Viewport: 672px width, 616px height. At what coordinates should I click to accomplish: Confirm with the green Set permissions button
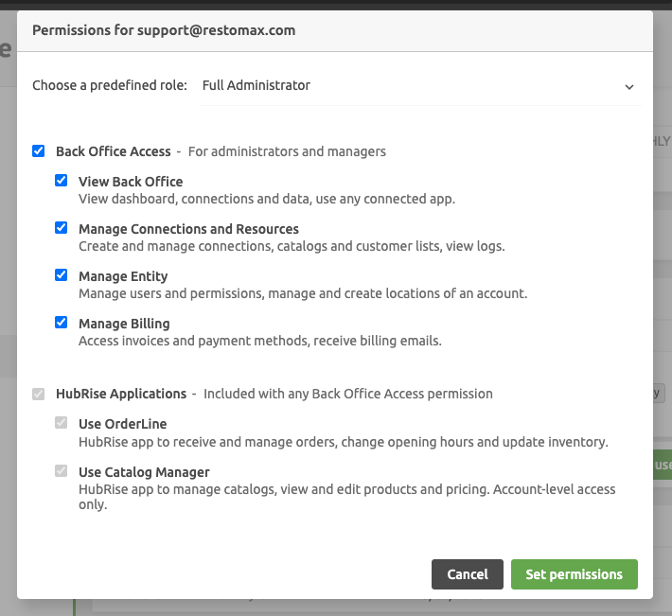click(574, 574)
